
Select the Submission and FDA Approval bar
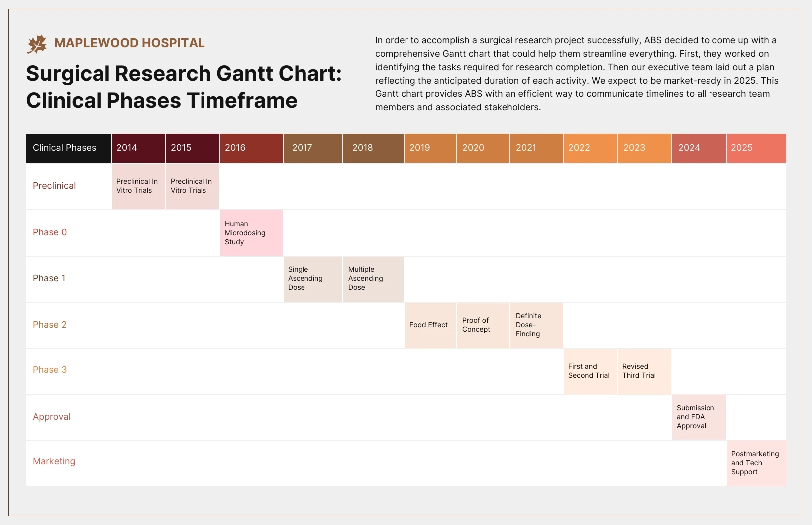coord(698,417)
